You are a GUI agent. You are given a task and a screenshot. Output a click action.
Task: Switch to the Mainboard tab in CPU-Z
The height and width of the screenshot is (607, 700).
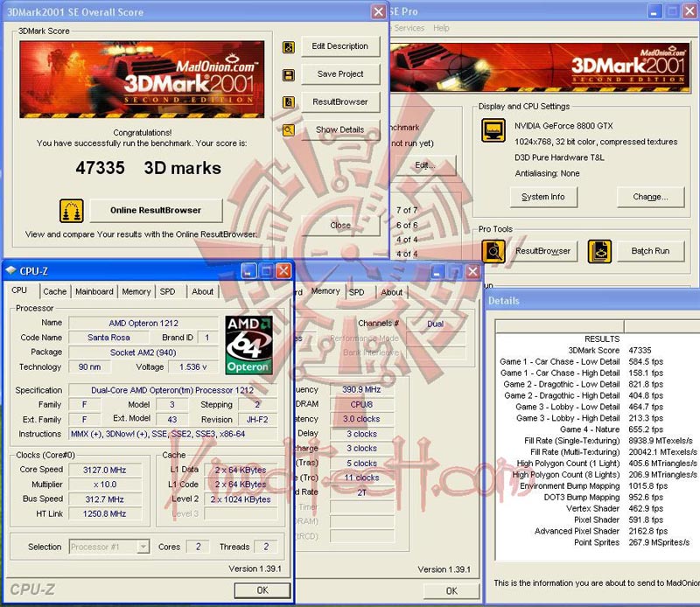[94, 291]
